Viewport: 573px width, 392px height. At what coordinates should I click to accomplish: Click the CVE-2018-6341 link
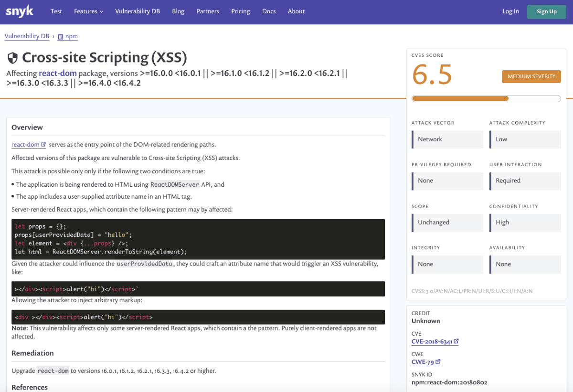click(x=432, y=341)
